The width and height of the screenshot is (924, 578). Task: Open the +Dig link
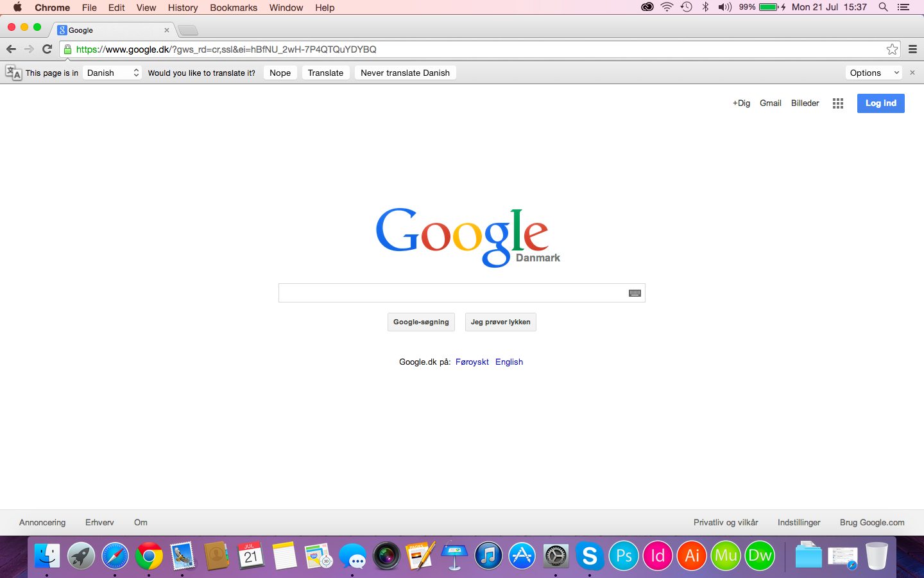tap(741, 103)
